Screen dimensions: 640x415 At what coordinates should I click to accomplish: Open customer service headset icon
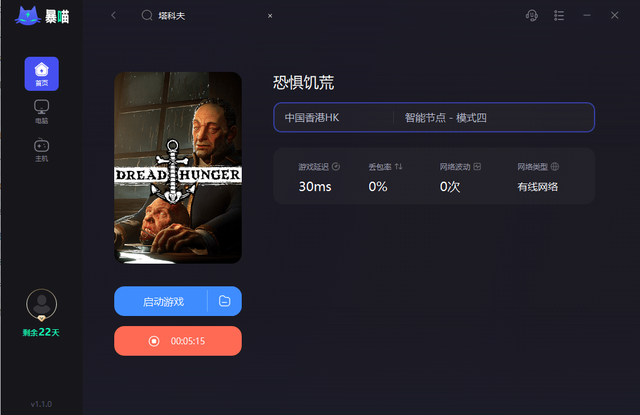531,16
